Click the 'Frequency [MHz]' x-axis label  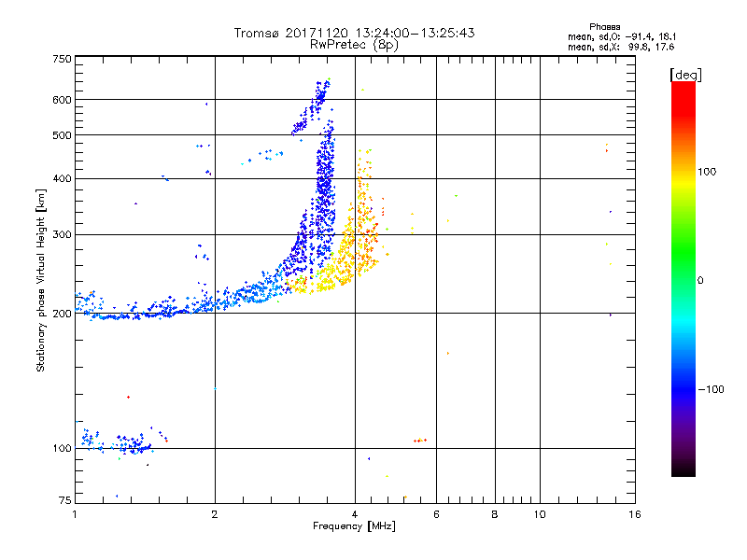tap(354, 525)
